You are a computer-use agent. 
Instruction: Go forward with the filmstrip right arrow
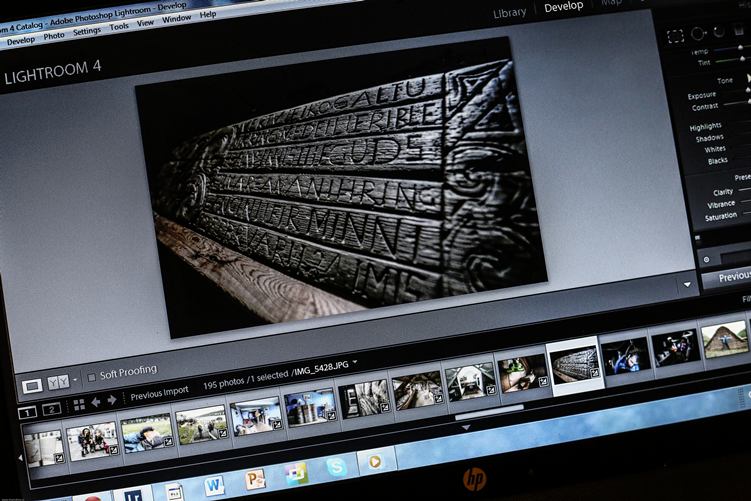click(x=112, y=400)
